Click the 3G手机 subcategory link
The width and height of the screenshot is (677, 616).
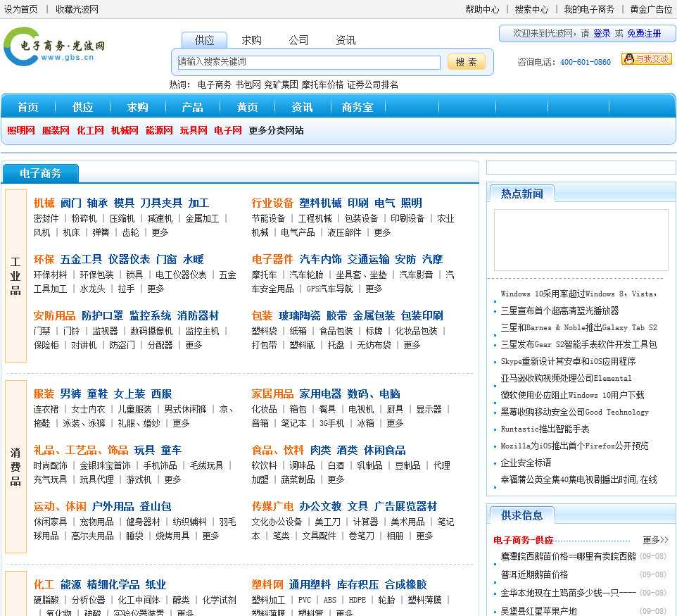click(x=331, y=423)
